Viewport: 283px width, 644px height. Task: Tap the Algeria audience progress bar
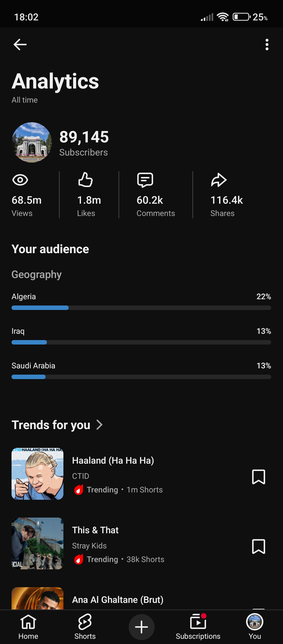(141, 308)
